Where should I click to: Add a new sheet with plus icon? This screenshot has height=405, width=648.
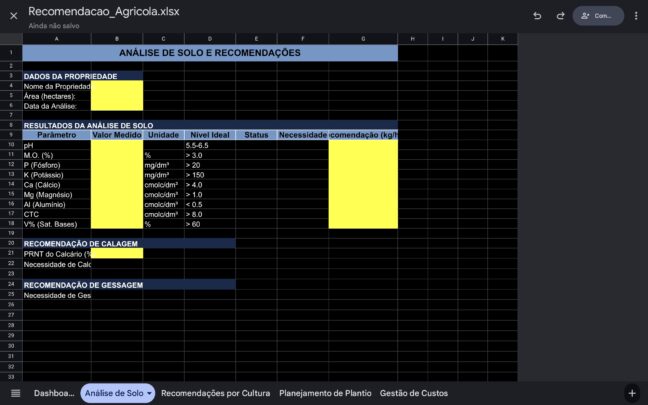(x=631, y=393)
